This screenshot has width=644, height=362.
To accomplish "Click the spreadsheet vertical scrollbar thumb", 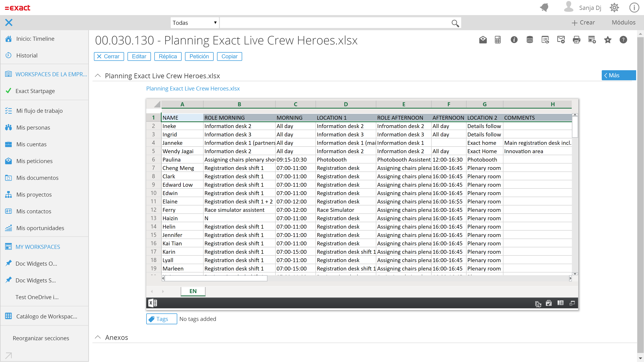I will point(575,127).
